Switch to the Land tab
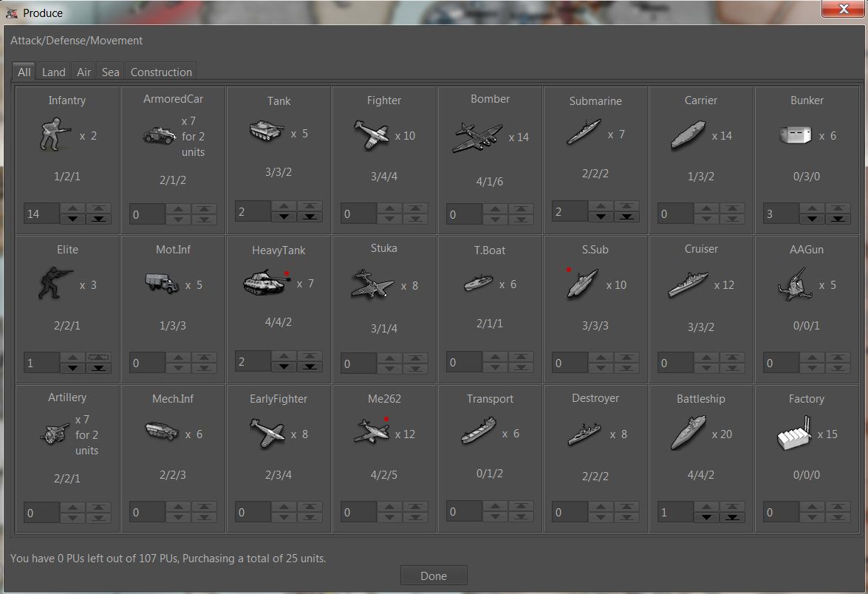This screenshot has height=594, width=868. [53, 72]
